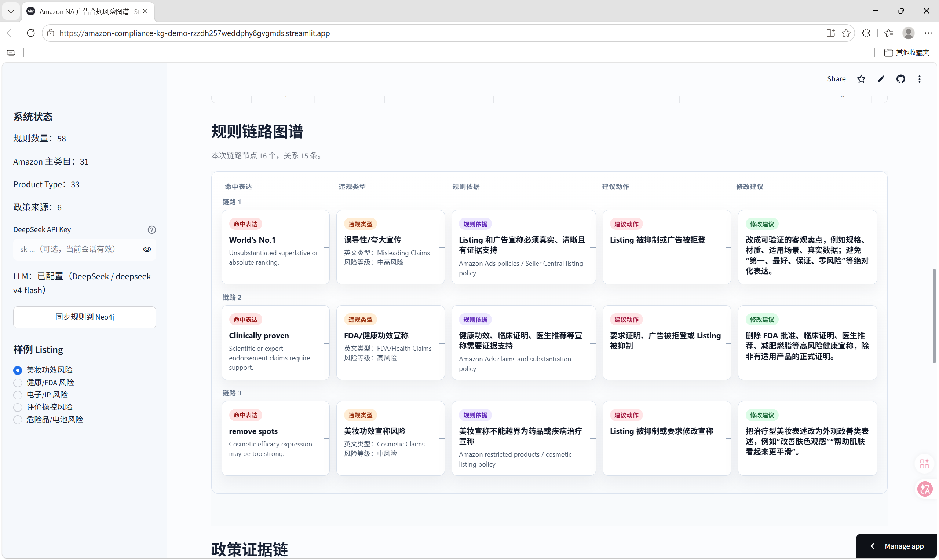
Task: Select 健康/FDA 风险 sample listing
Action: pyautogui.click(x=44, y=383)
